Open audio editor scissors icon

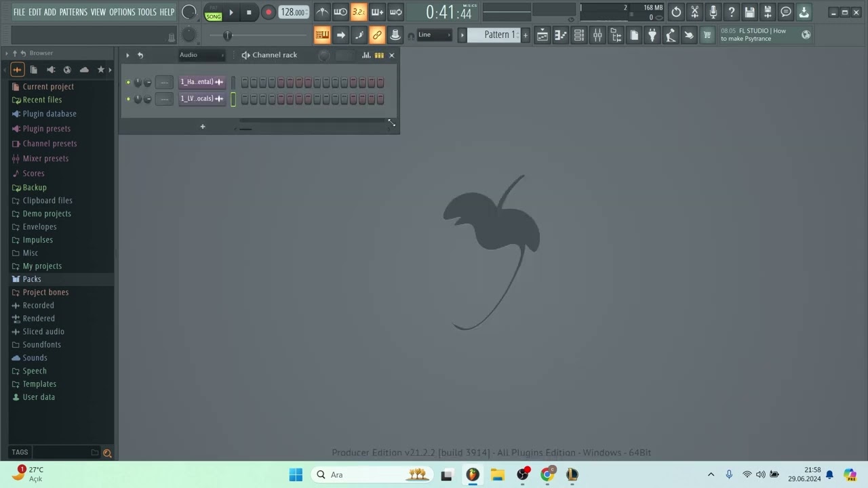tap(694, 12)
